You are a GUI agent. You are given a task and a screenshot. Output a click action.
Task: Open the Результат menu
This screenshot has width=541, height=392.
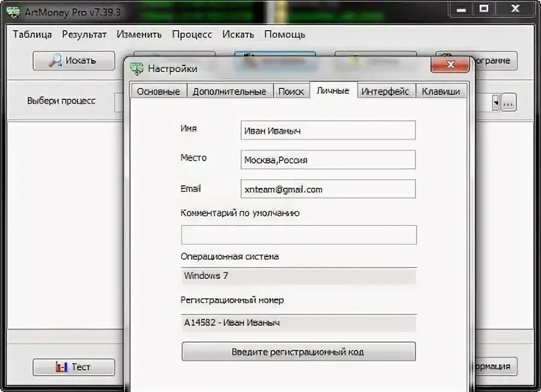pyautogui.click(x=84, y=34)
